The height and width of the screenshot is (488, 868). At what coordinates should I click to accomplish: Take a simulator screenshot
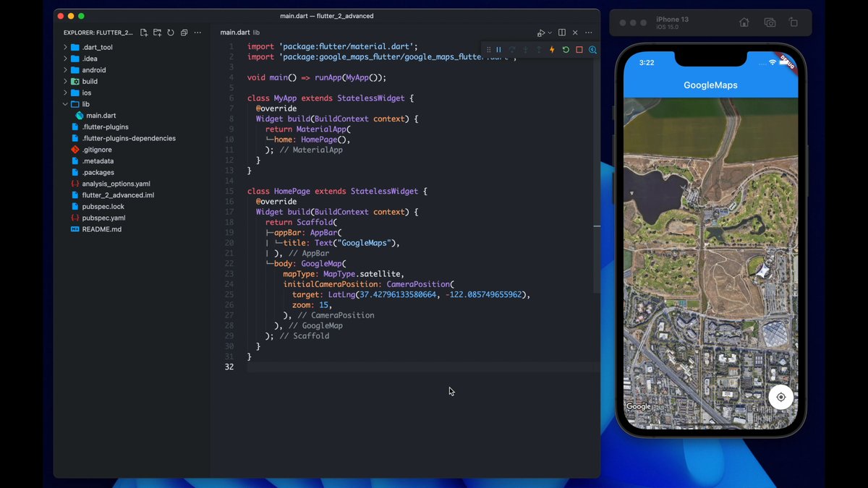point(770,22)
